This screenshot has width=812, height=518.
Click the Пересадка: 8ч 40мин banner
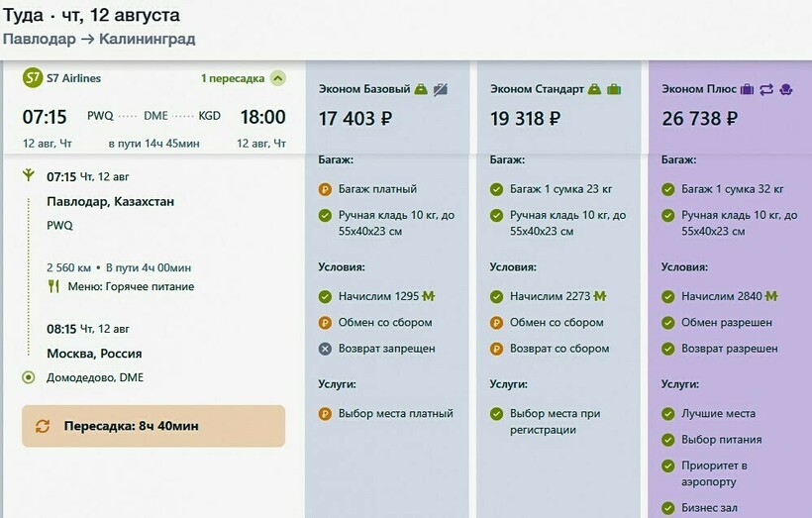[153, 426]
